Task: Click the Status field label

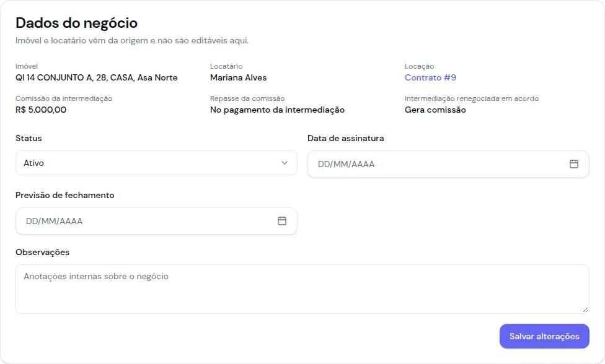Action: (29, 138)
